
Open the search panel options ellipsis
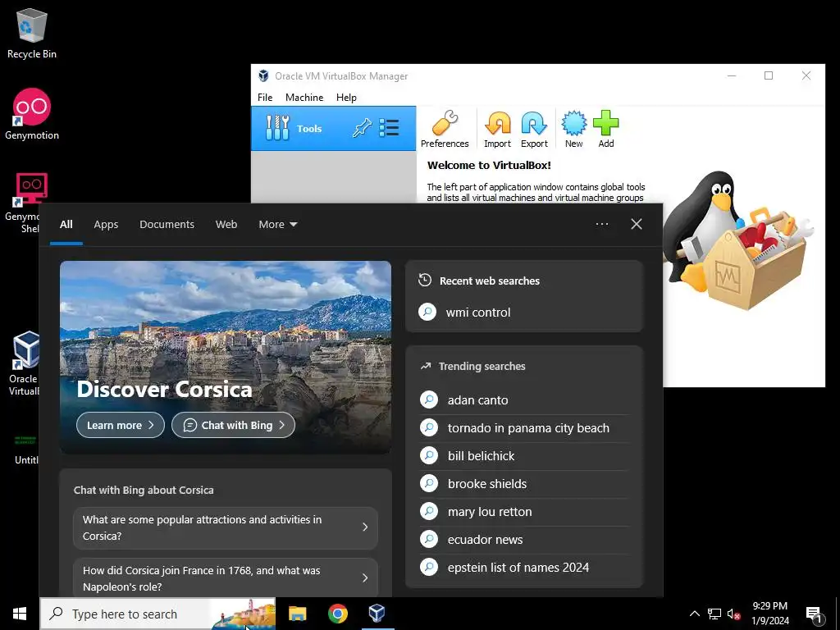602,224
